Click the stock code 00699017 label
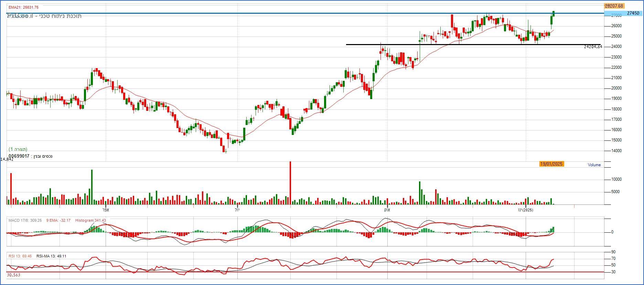 pos(19,156)
